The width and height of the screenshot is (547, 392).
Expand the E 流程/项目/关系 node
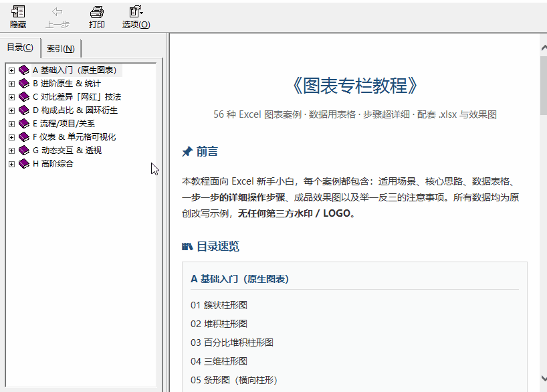(x=11, y=124)
